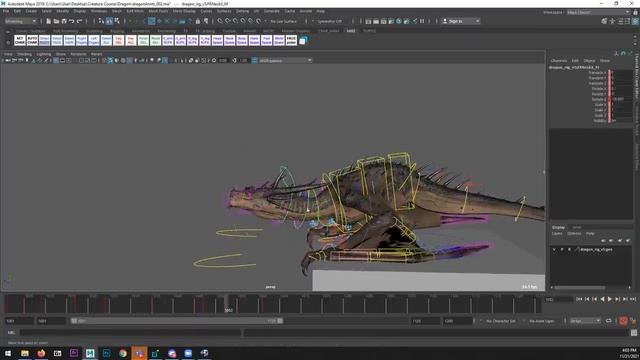Click the green Reset SEL shelf button
The image size is (640, 360).
pyautogui.click(x=143, y=40)
